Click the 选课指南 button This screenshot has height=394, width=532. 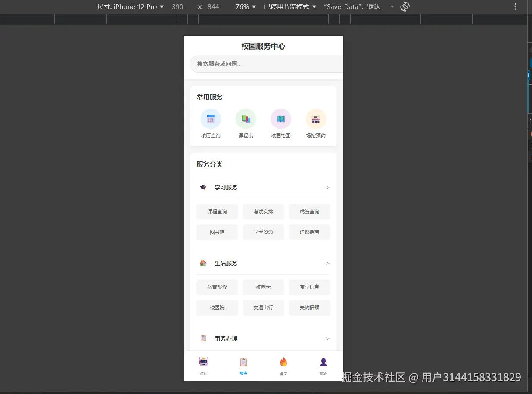309,232
